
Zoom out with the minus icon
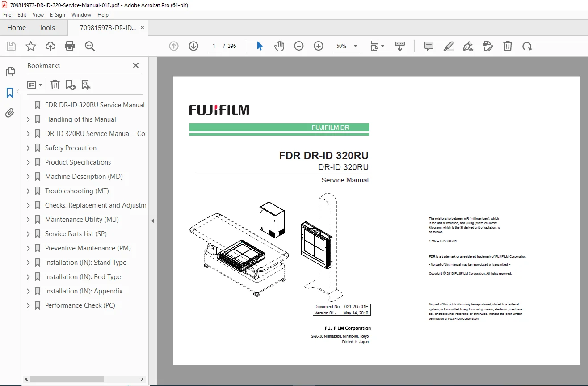(x=299, y=46)
